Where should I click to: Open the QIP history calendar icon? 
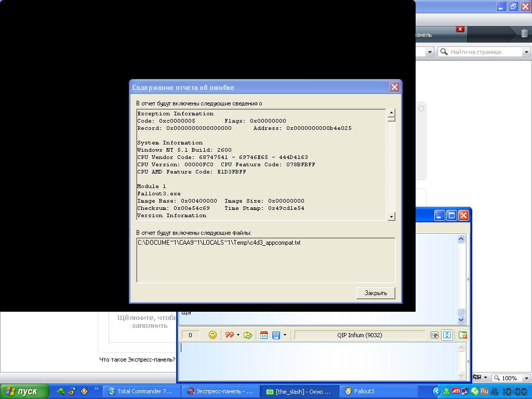point(263,335)
